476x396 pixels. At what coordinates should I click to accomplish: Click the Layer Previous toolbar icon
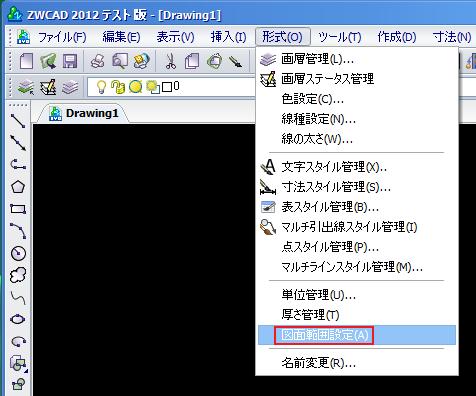click(70, 87)
